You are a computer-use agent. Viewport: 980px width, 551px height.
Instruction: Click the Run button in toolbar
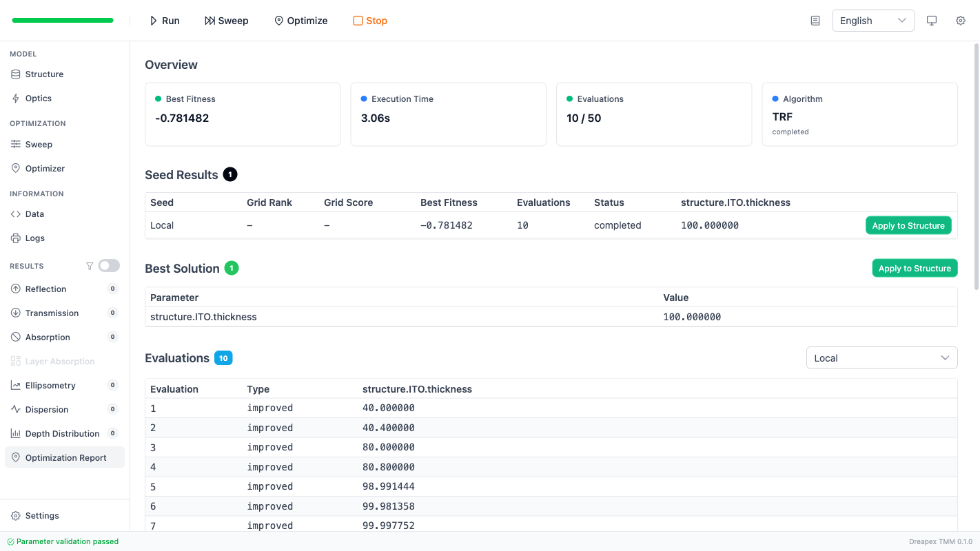pos(165,21)
